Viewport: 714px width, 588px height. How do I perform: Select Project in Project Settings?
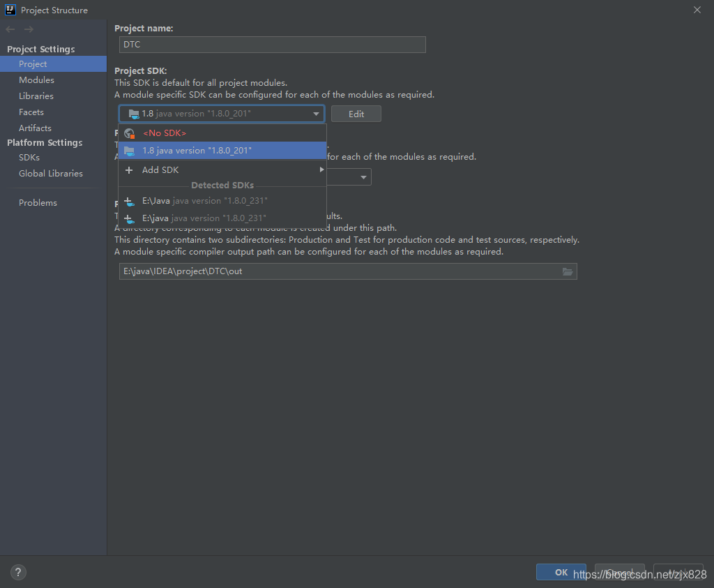[53, 63]
